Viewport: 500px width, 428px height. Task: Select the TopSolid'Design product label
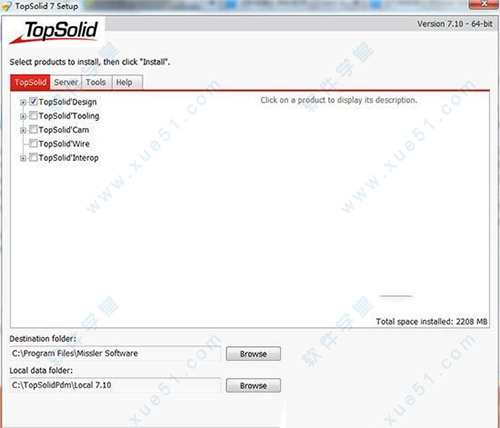tap(68, 102)
